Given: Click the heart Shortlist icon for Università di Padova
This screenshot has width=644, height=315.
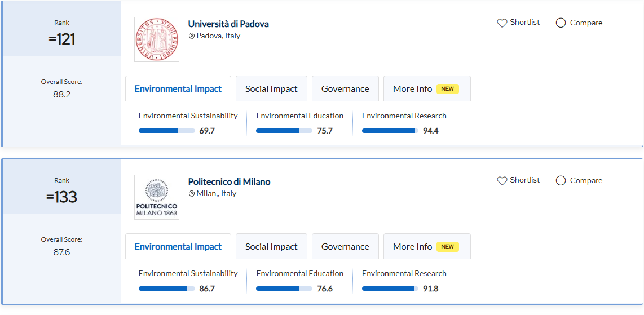Looking at the screenshot, I should tap(502, 23).
